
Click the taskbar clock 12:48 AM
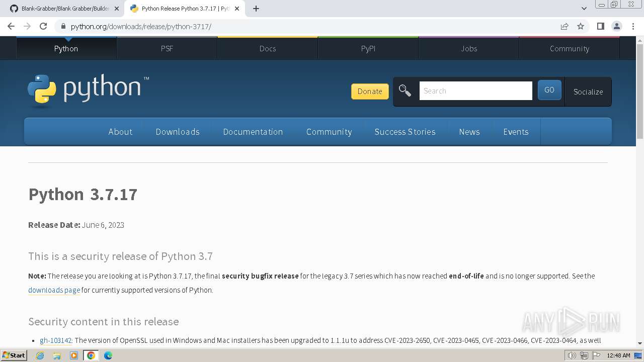tap(618, 355)
